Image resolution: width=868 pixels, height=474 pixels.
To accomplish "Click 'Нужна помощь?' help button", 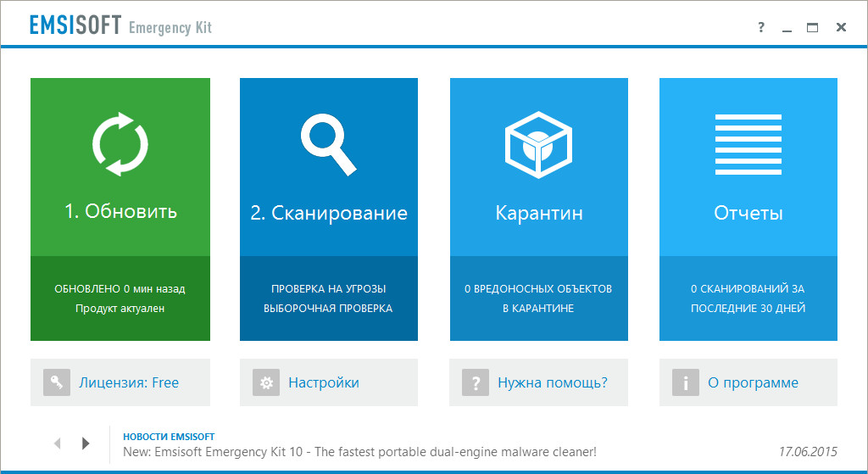I will point(552,382).
